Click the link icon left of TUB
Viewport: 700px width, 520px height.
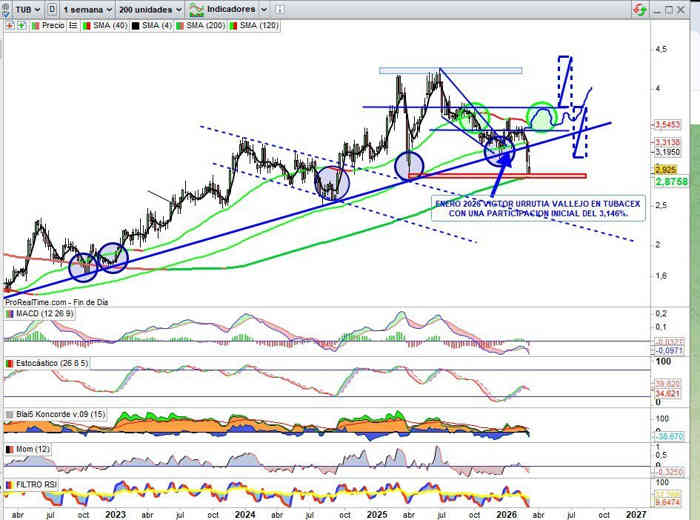tap(7, 9)
